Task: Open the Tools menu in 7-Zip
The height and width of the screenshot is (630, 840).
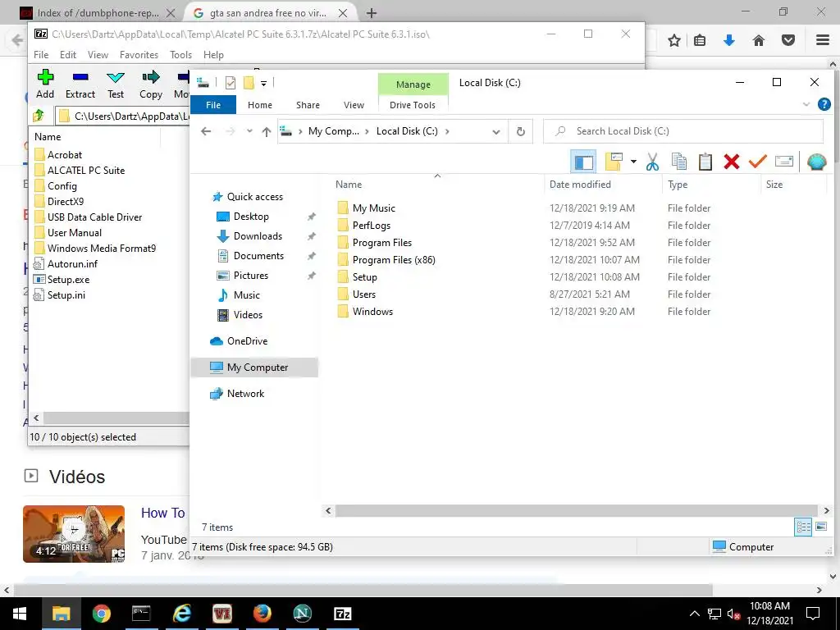Action: pos(180,55)
